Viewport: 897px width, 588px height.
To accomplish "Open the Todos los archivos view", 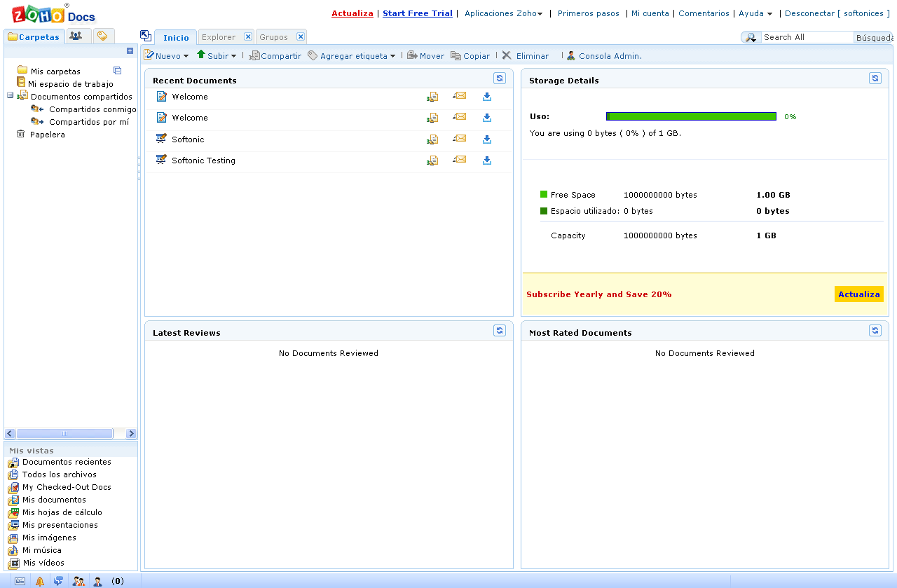I will coord(60,474).
